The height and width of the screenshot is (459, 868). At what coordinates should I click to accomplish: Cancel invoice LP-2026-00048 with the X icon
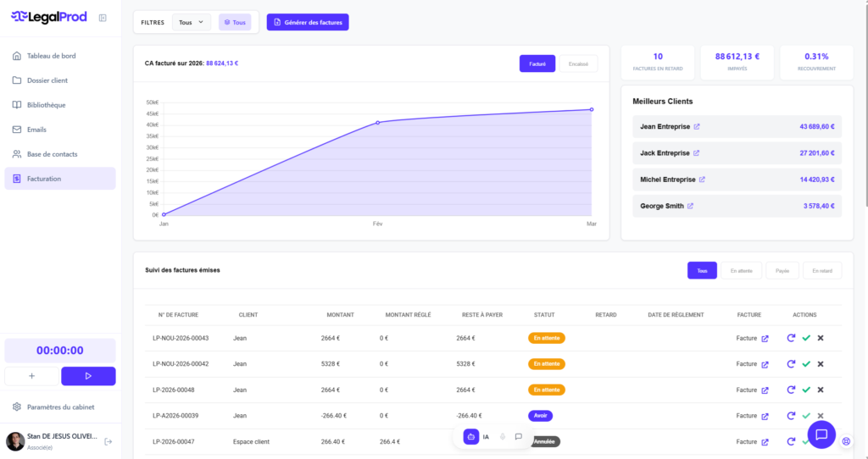point(821,390)
